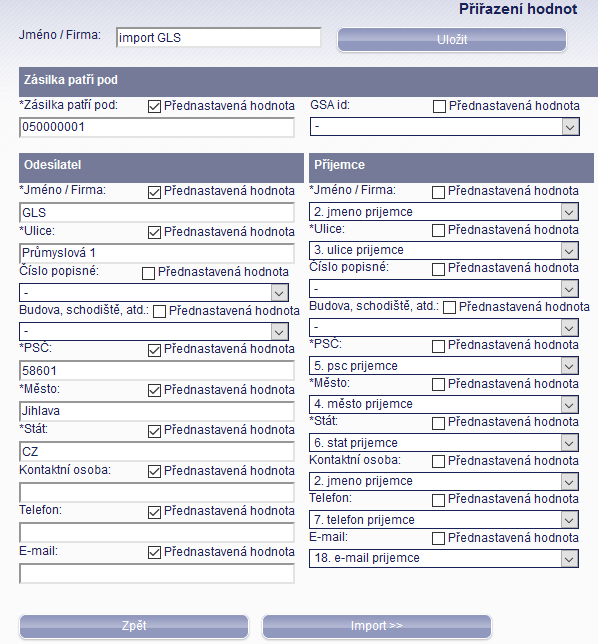
Task: Expand the '3. ulice prijemce' dropdown
Action: tap(444, 250)
